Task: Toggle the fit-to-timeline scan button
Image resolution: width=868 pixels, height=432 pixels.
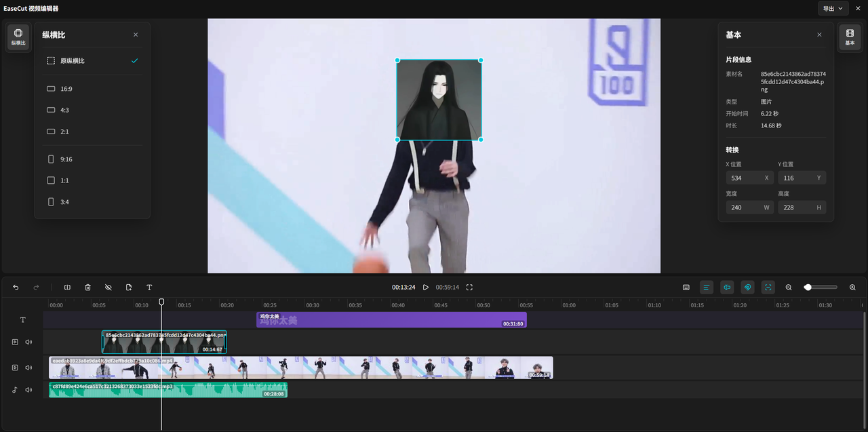Action: coord(768,288)
